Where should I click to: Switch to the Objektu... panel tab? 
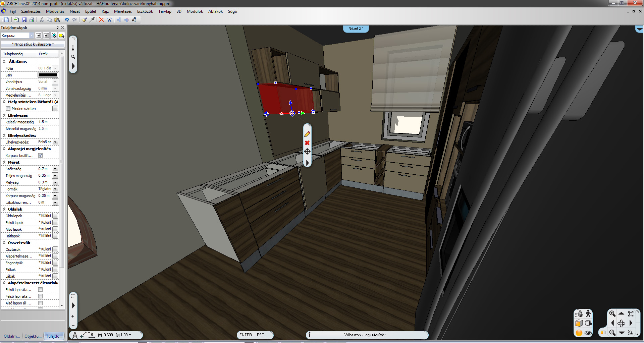click(x=33, y=336)
